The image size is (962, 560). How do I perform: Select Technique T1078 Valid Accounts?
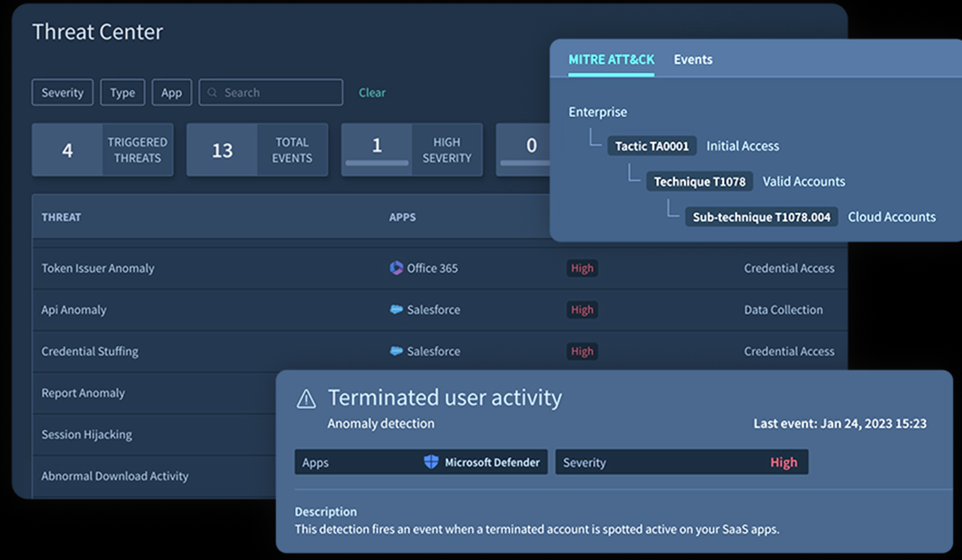[699, 181]
